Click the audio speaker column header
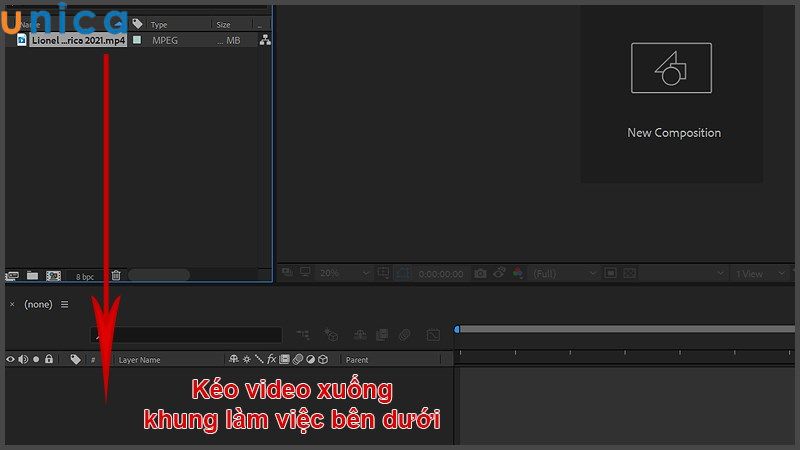Image resolution: width=800 pixels, height=450 pixels. coord(23,359)
